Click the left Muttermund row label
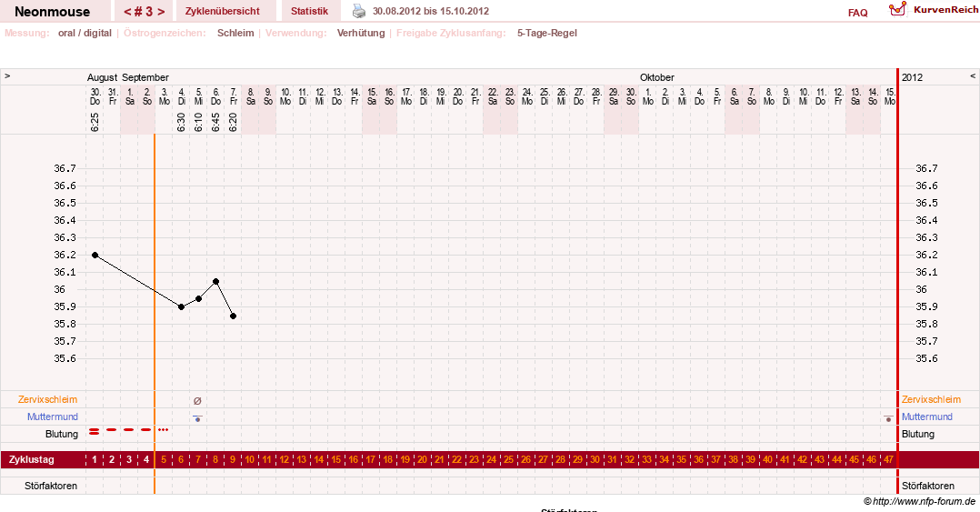 point(53,417)
